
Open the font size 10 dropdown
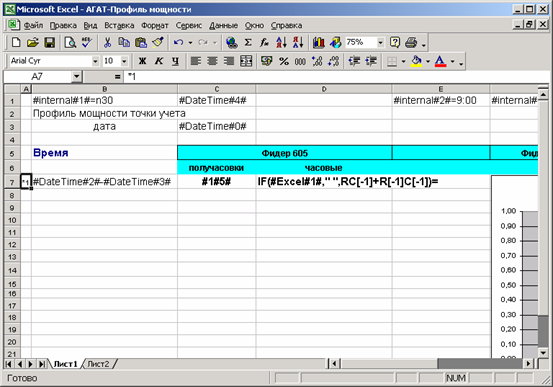point(124,61)
